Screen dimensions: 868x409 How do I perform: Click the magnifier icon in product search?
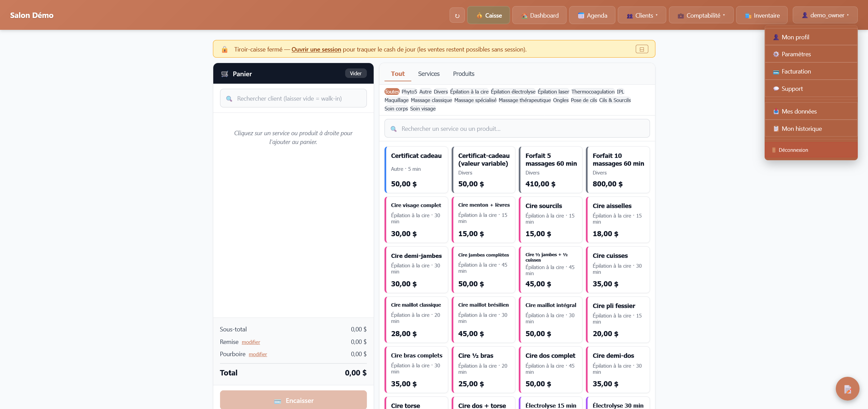pyautogui.click(x=394, y=129)
